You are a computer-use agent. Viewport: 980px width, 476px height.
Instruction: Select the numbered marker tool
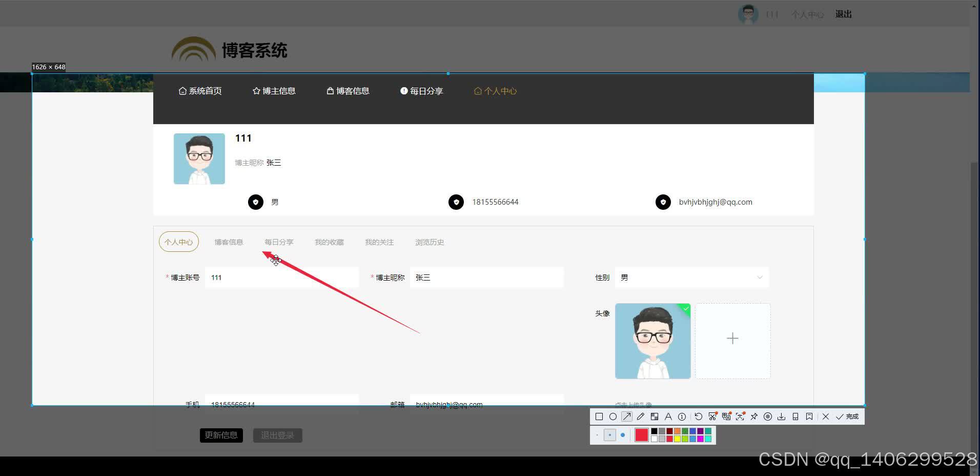click(682, 417)
